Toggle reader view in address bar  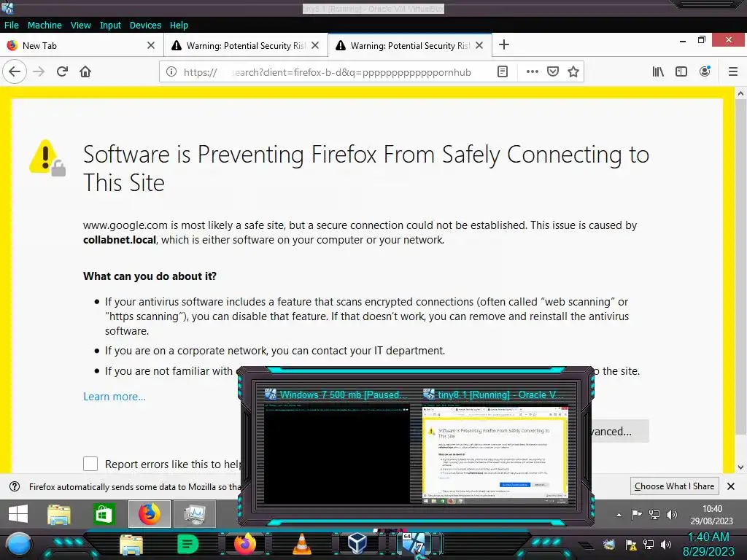point(503,72)
